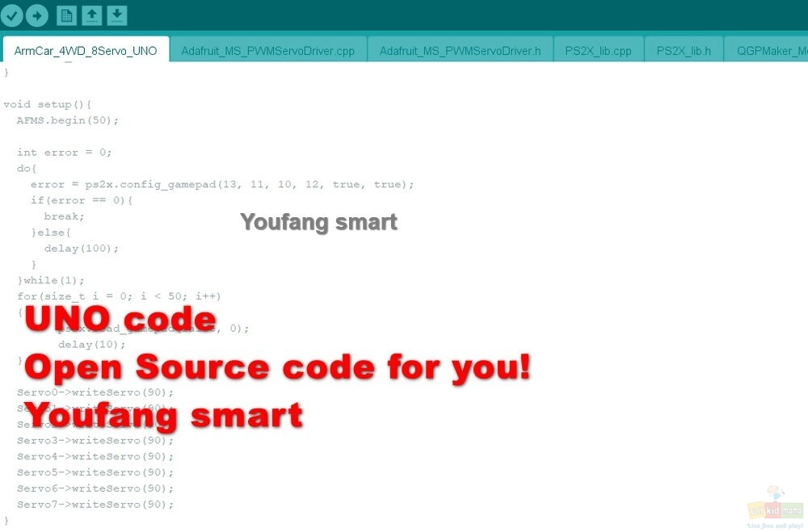
Task: Click the 'Servo5->writeServo(90);' line
Action: point(95,473)
